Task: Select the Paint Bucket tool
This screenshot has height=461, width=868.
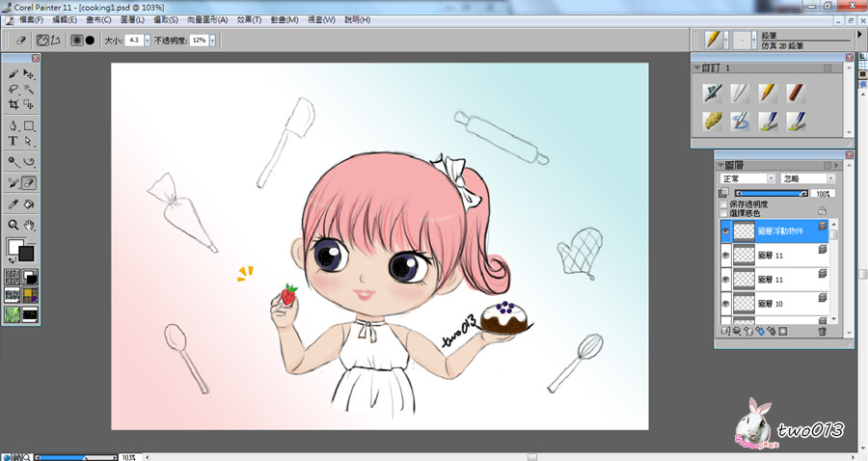Action: 29,203
